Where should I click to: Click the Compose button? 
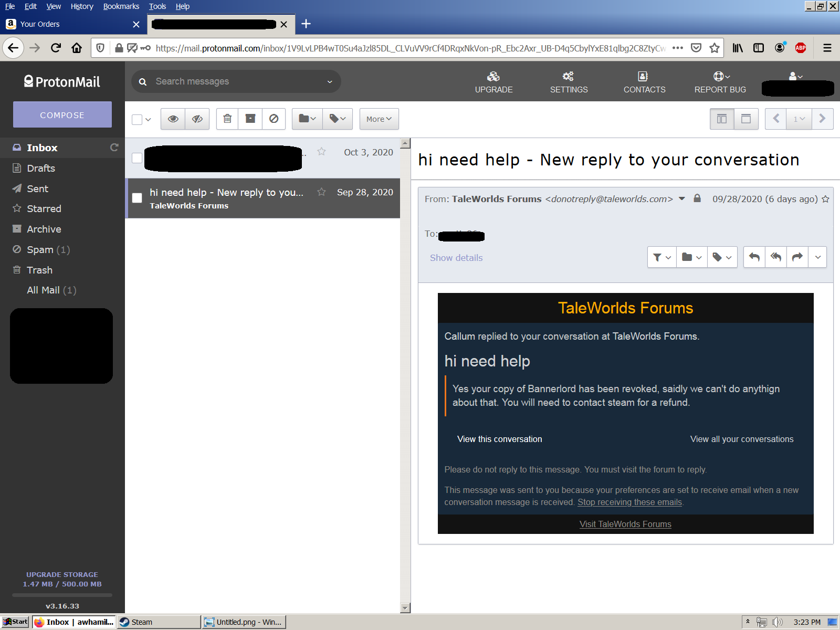tap(62, 114)
